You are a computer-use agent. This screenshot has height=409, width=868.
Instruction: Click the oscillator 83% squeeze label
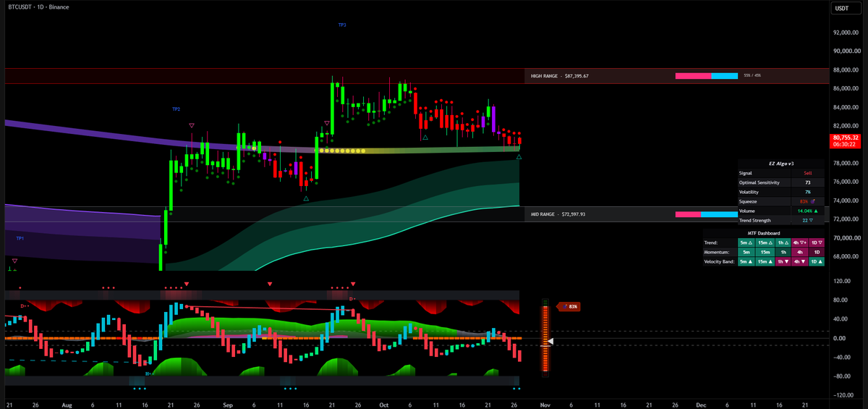pos(569,307)
